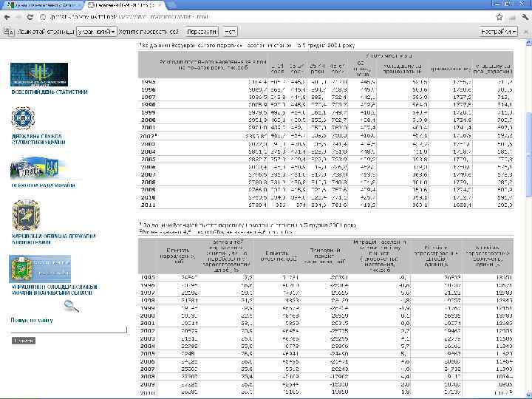532x399 pixels.
Task: Click the natural increase column header
Action: point(324,256)
